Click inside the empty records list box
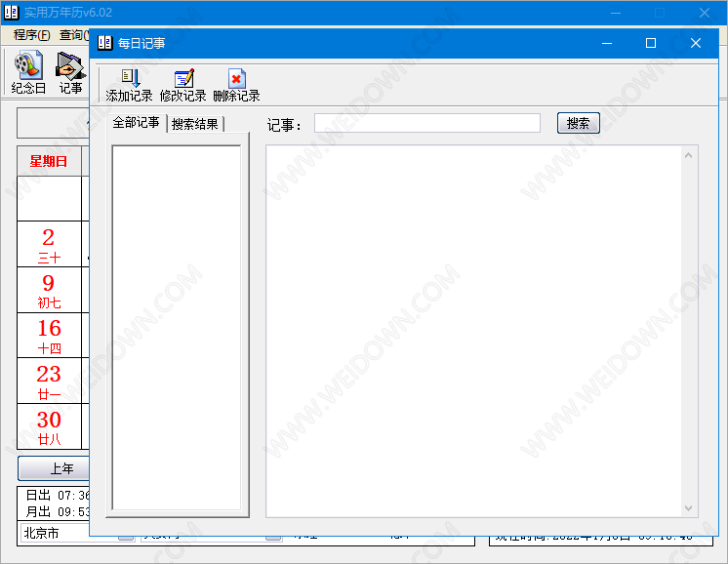728x564 pixels. (x=177, y=327)
